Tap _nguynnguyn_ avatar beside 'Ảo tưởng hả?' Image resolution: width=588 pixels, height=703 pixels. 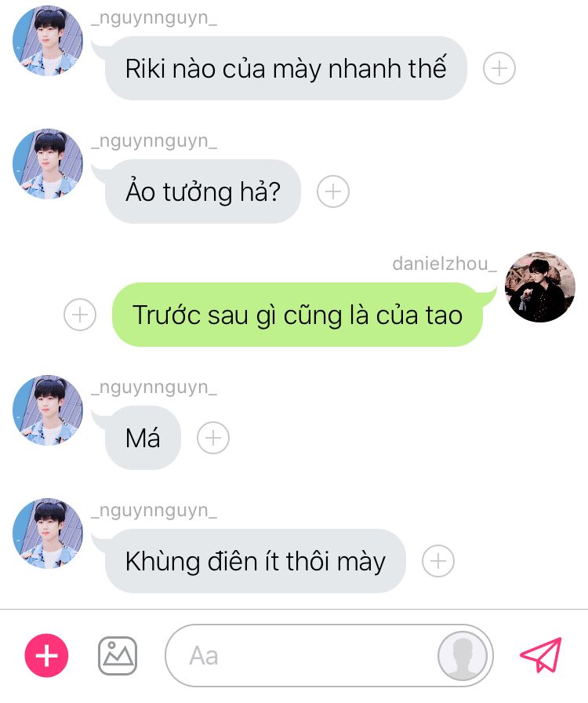[48, 164]
